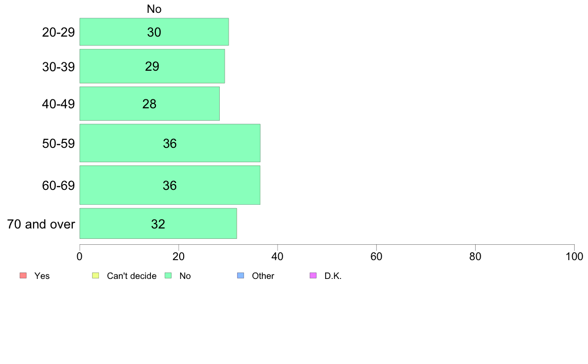The height and width of the screenshot is (364, 588).
Task: Click the No column header label
Action: (154, 9)
